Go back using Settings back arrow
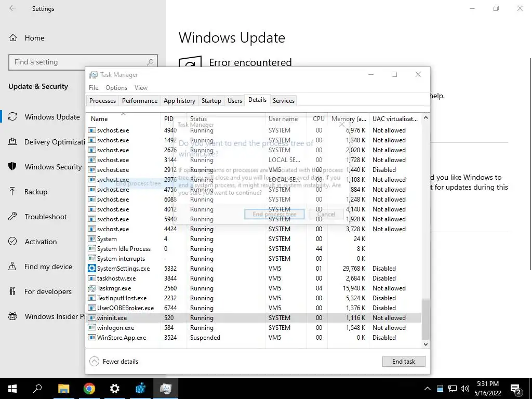 click(x=12, y=8)
